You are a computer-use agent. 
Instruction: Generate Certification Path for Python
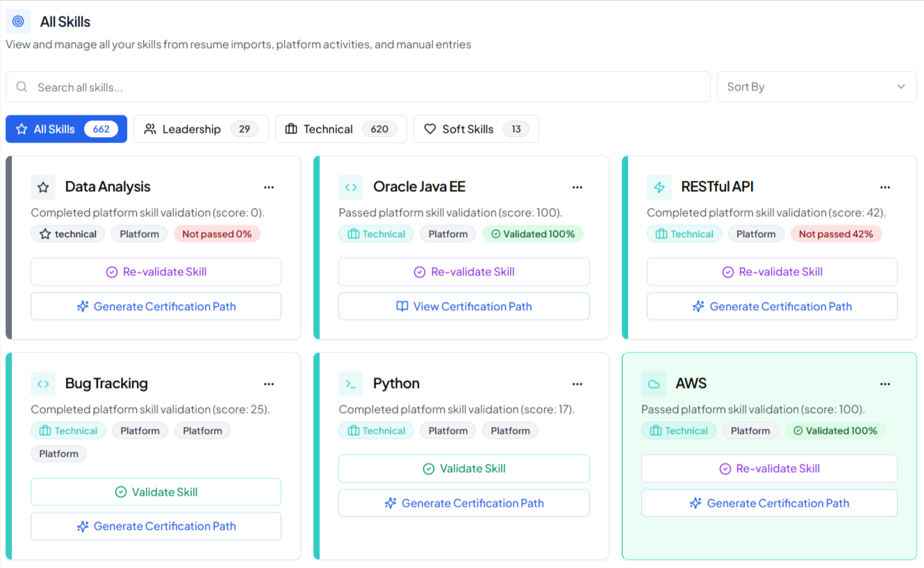[464, 503]
